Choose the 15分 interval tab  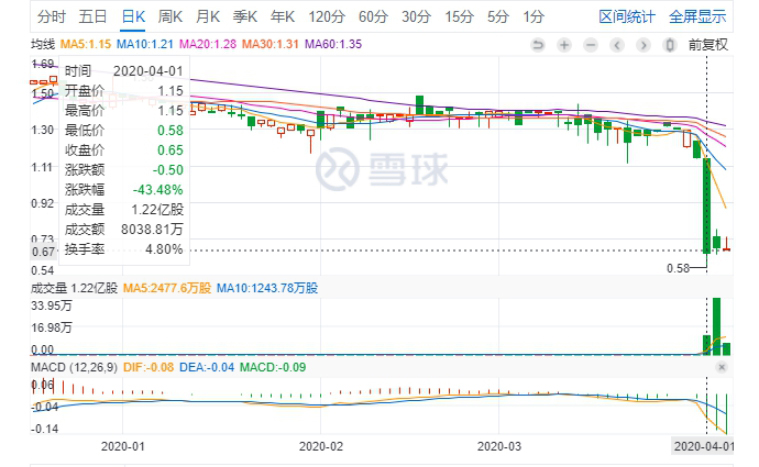459,17
